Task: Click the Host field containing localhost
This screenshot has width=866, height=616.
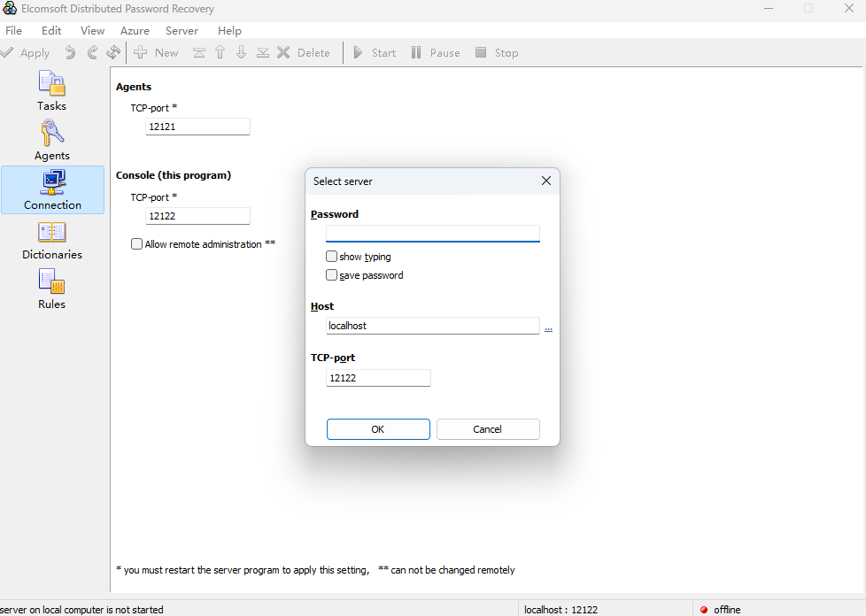Action: (x=432, y=326)
